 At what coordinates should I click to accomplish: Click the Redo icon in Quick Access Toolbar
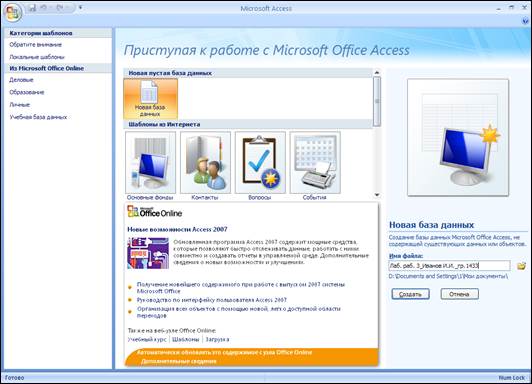point(60,8)
